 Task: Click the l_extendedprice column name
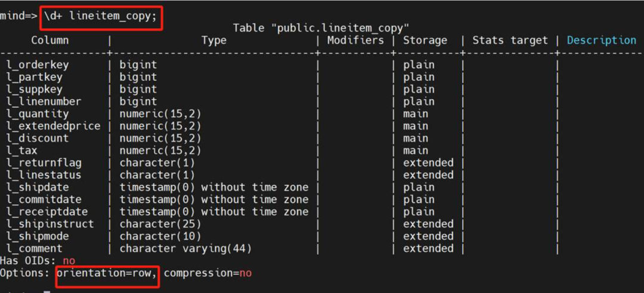tap(54, 126)
